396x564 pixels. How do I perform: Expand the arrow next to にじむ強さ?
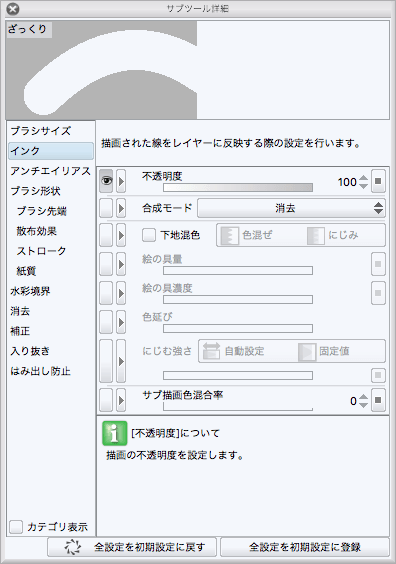coord(121,361)
